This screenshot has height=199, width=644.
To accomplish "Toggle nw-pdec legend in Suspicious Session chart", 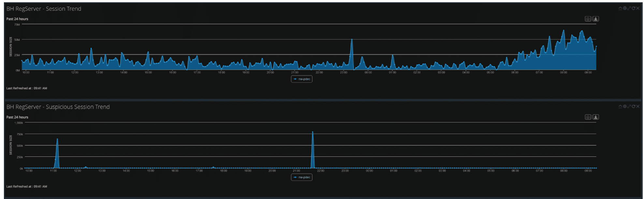I will (302, 177).
